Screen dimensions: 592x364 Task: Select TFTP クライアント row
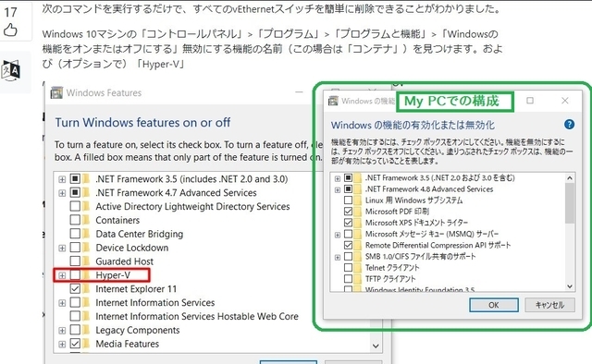[x=390, y=279]
